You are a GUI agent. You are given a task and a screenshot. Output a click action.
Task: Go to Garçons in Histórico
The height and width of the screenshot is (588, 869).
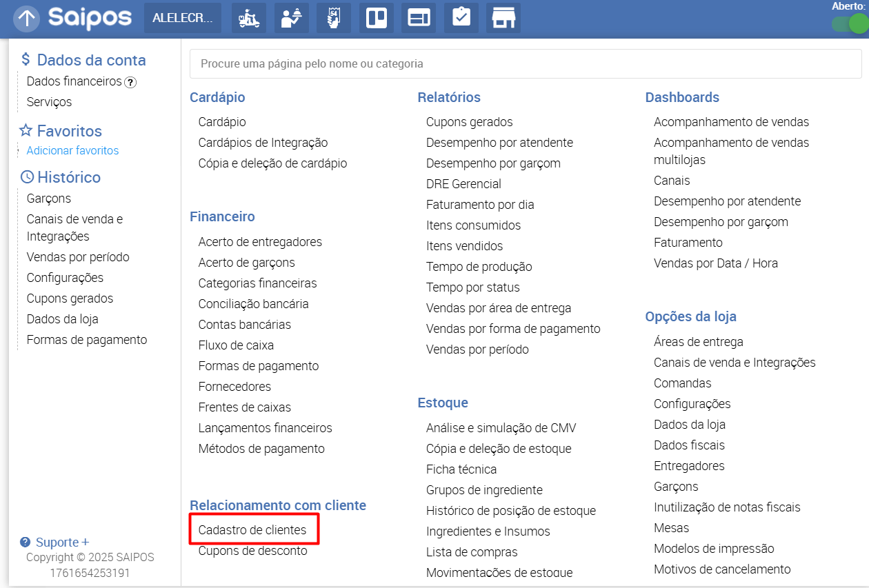(49, 199)
